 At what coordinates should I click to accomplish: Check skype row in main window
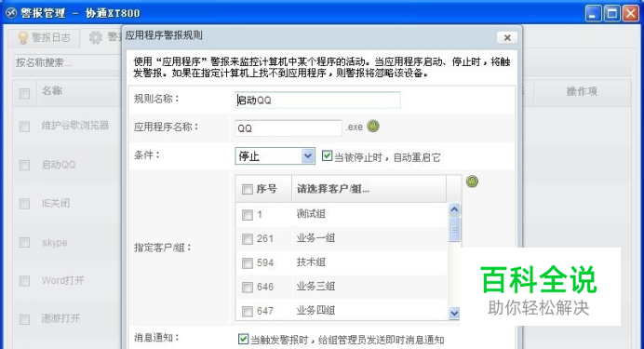coord(24,242)
